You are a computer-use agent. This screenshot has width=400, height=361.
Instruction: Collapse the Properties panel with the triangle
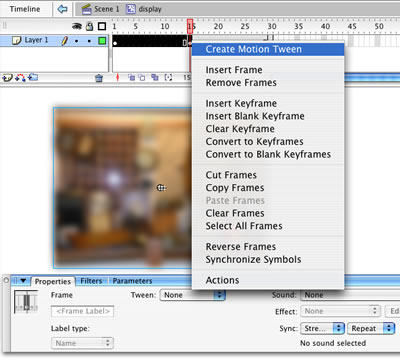[23, 281]
